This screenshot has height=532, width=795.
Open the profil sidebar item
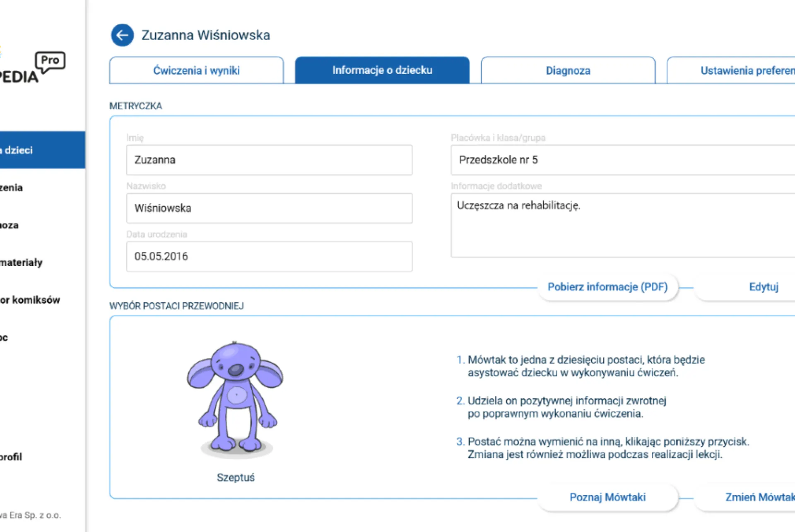coord(12,457)
